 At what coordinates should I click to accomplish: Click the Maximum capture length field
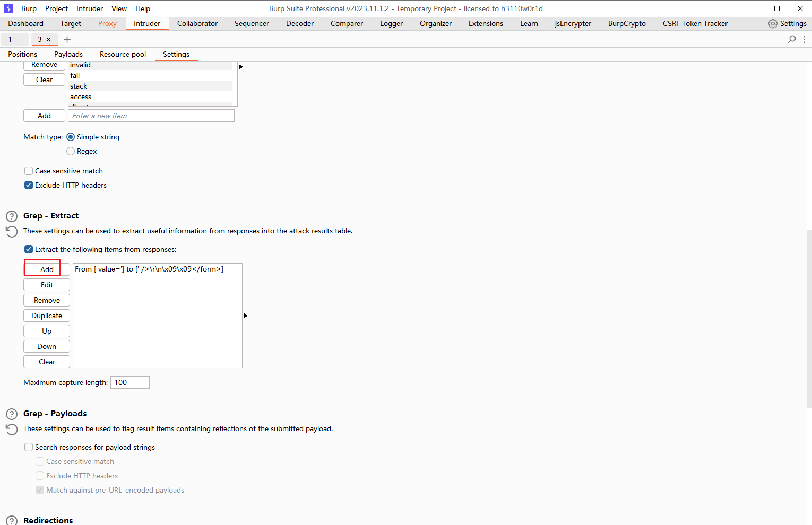(130, 382)
